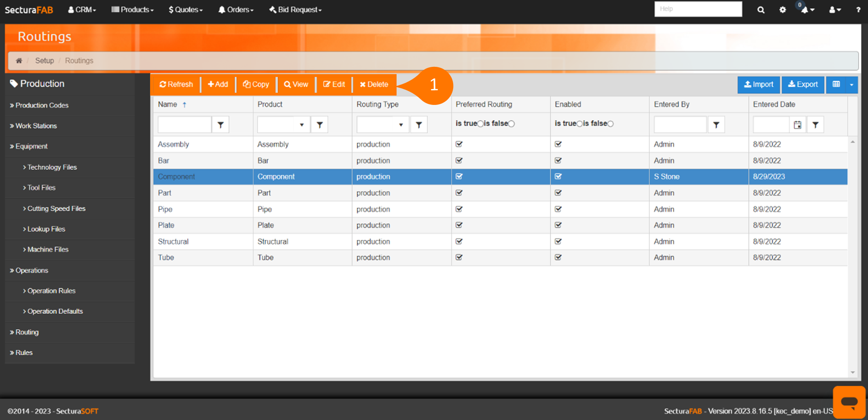Click the Entered By filter funnel icon

tap(716, 125)
